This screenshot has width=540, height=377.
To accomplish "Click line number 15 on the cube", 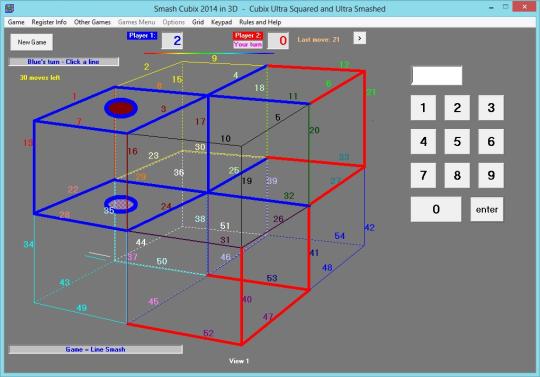I will [x=177, y=80].
